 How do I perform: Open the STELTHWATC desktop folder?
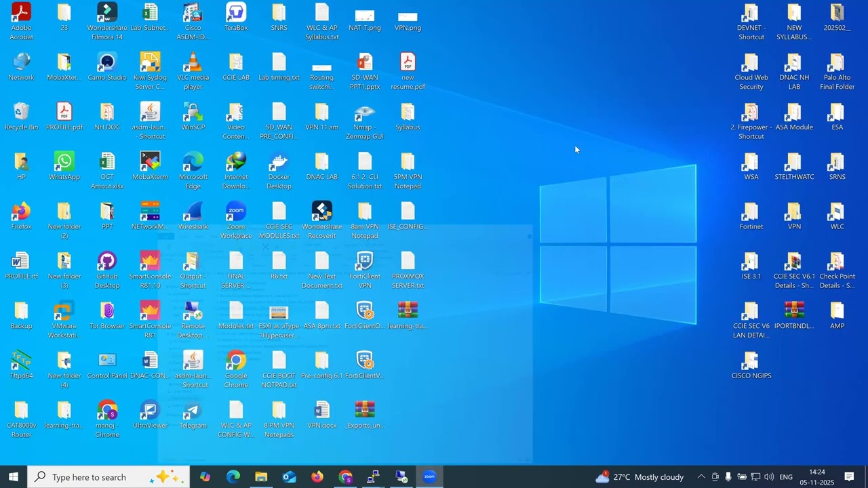[794, 166]
